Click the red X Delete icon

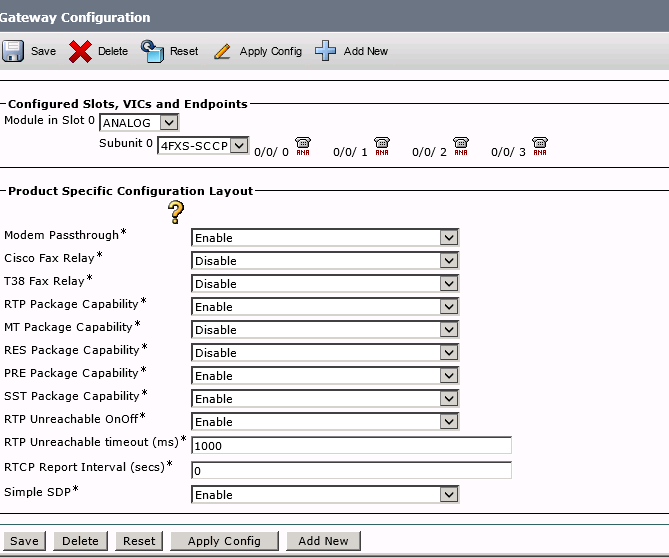[80, 52]
